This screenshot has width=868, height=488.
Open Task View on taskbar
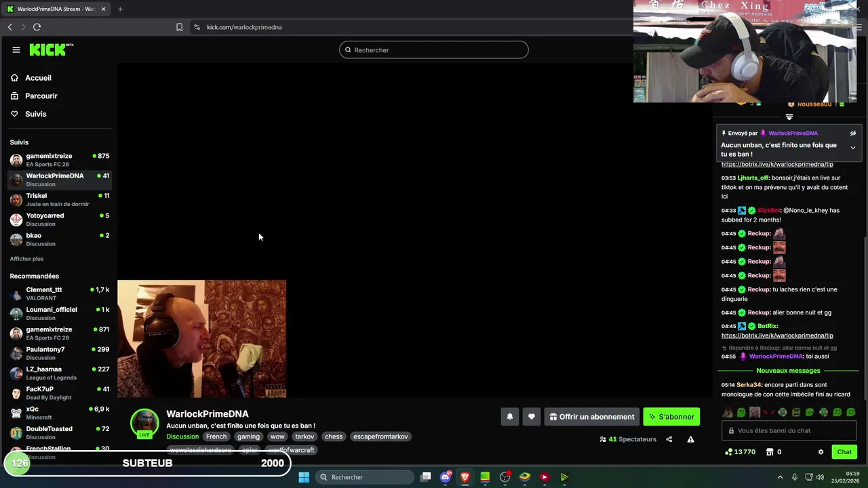426,477
